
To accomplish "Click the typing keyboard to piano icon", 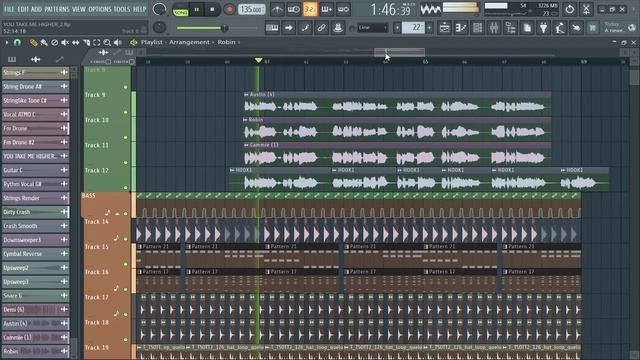I will pos(272,28).
